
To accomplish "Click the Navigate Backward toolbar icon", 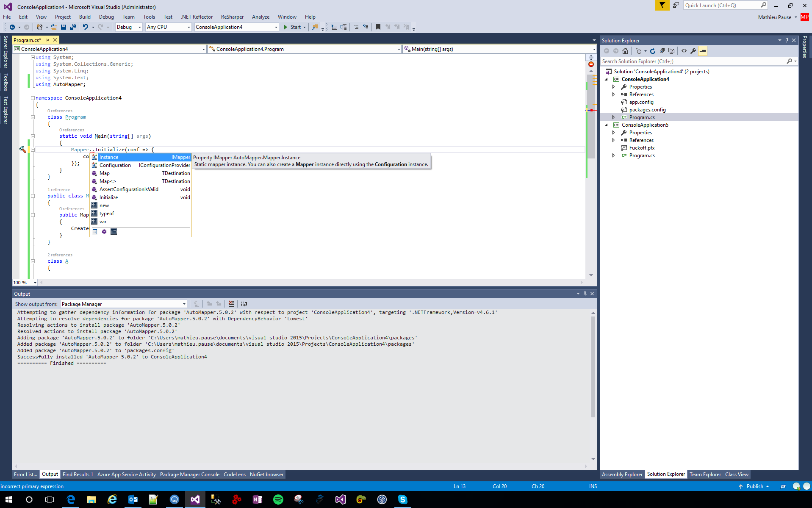I will click(x=12, y=27).
